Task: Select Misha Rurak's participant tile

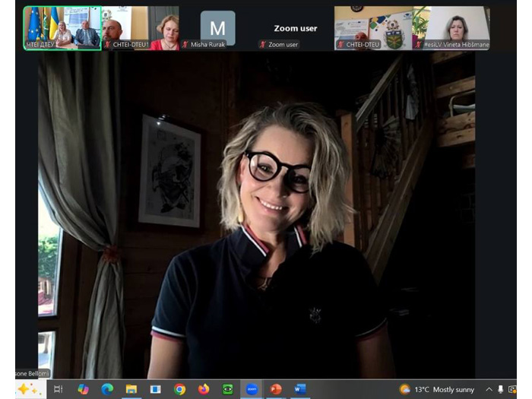Action: coord(218,28)
